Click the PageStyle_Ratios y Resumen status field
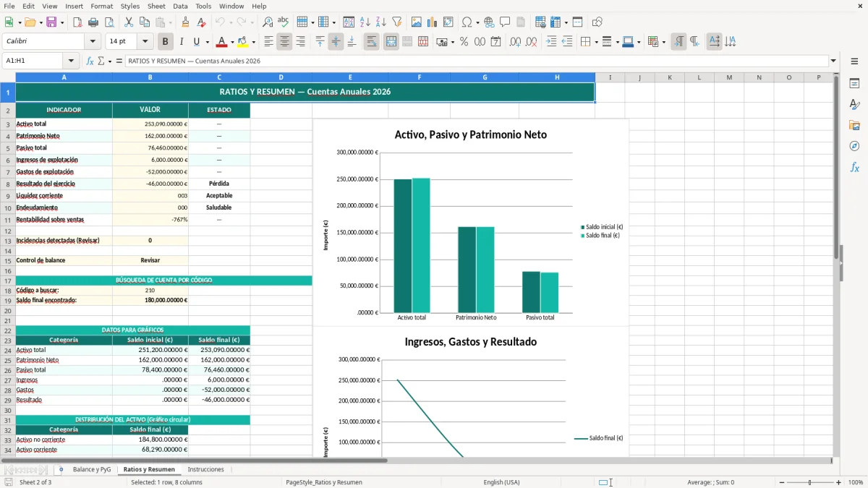This screenshot has height=488, width=868. pos(324,482)
